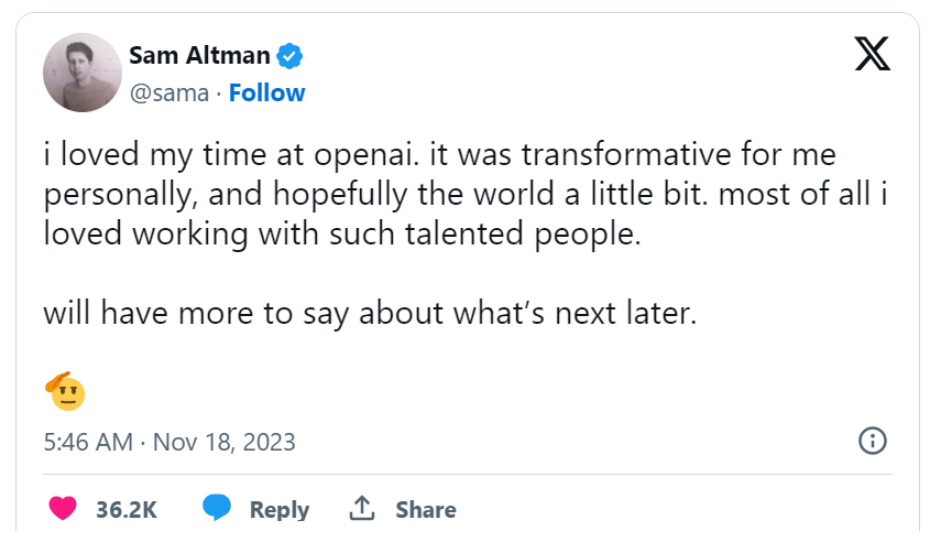Click the 5:46 AM time in the timestamp
Image resolution: width=930 pixels, height=544 pixels.
pos(88,442)
